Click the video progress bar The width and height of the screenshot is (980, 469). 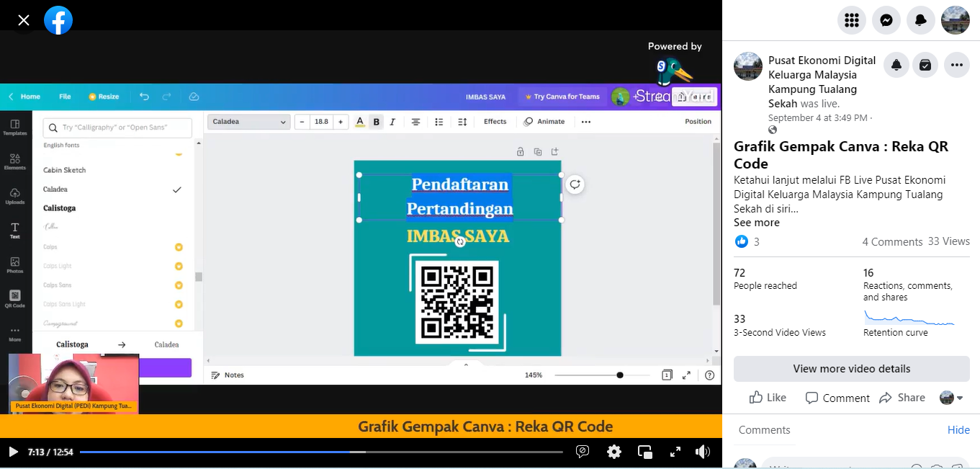[x=321, y=452]
